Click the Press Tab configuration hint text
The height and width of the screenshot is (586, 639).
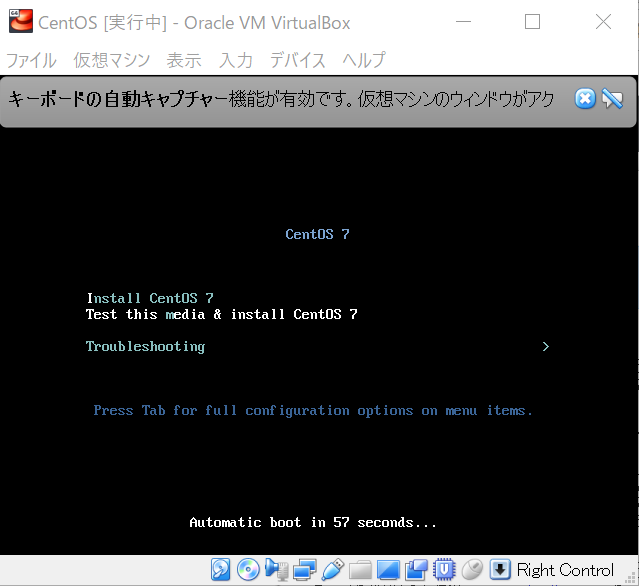click(x=313, y=411)
